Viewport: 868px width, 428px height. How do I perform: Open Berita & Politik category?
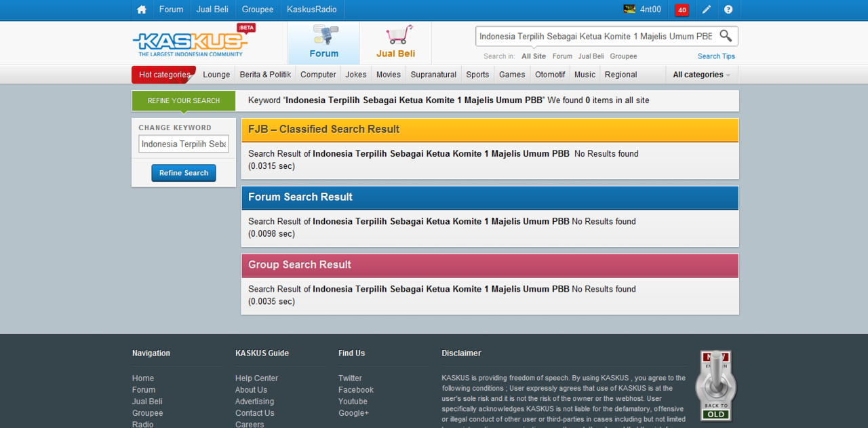(265, 75)
